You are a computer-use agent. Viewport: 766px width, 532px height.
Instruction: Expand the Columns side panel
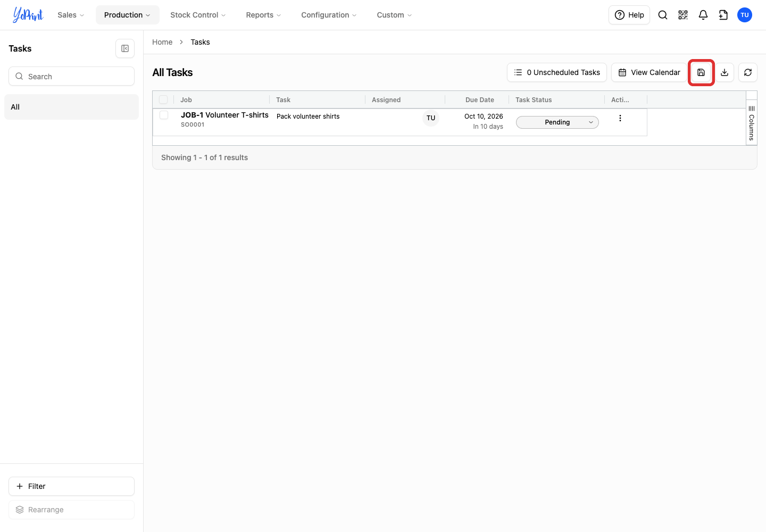coord(752,123)
